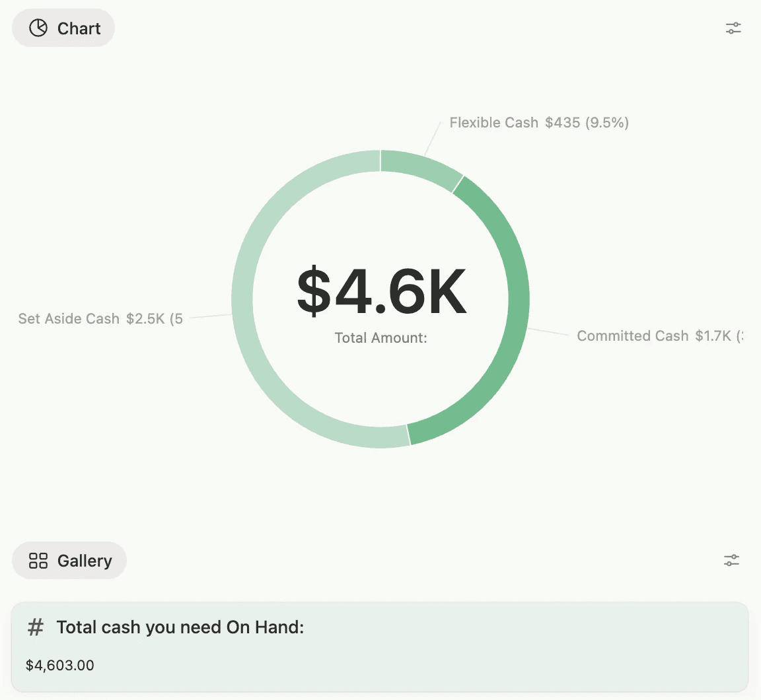The height and width of the screenshot is (700, 761).
Task: Click the Total cash you need On Hand title
Action: (x=180, y=627)
